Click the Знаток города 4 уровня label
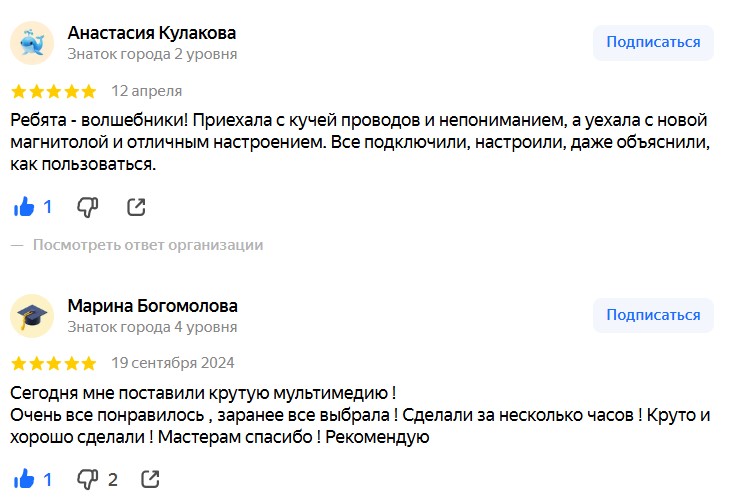The image size is (737, 501). 152,327
